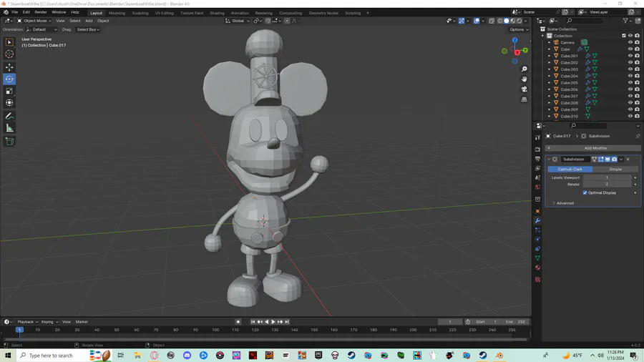Open the Texture properties tab
This screenshot has height=362, width=644.
[537, 280]
